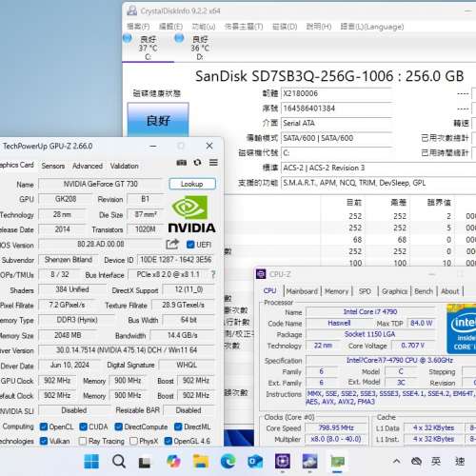Viewport: 476px width, 476px height.
Task: Select the D: disk health status icon
Action: 179,38
